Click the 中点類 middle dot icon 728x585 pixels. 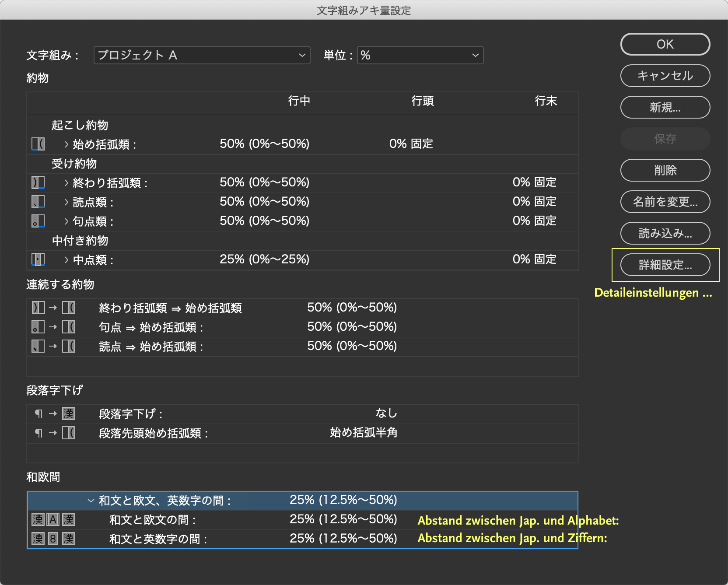click(38, 259)
